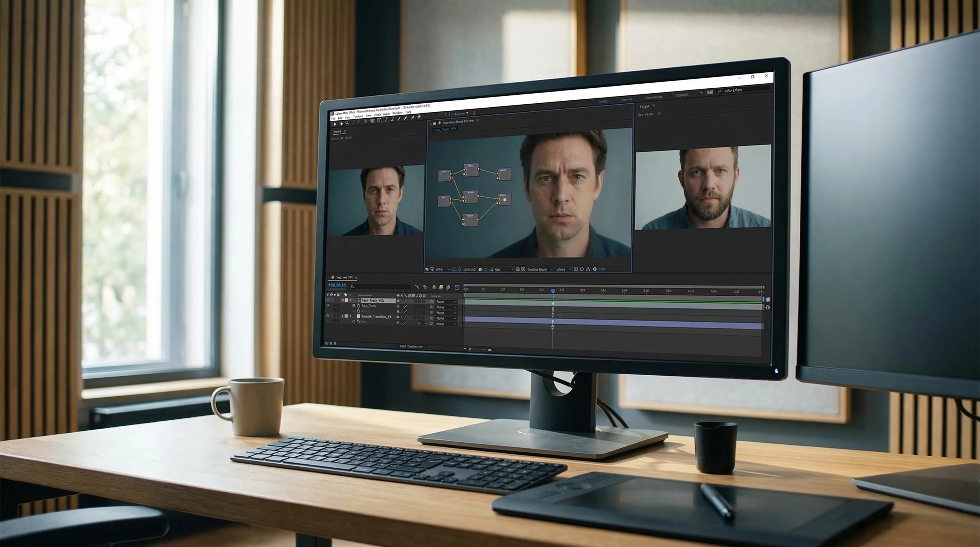
Task: Open the viewer magnification dropdown
Action: click(x=442, y=269)
